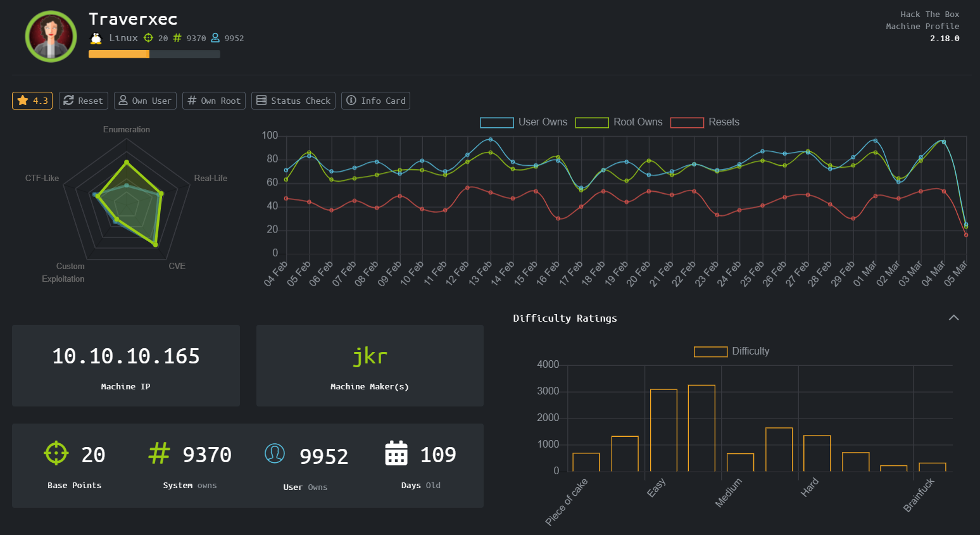Click the info circle icon on Info Card

pos(351,101)
